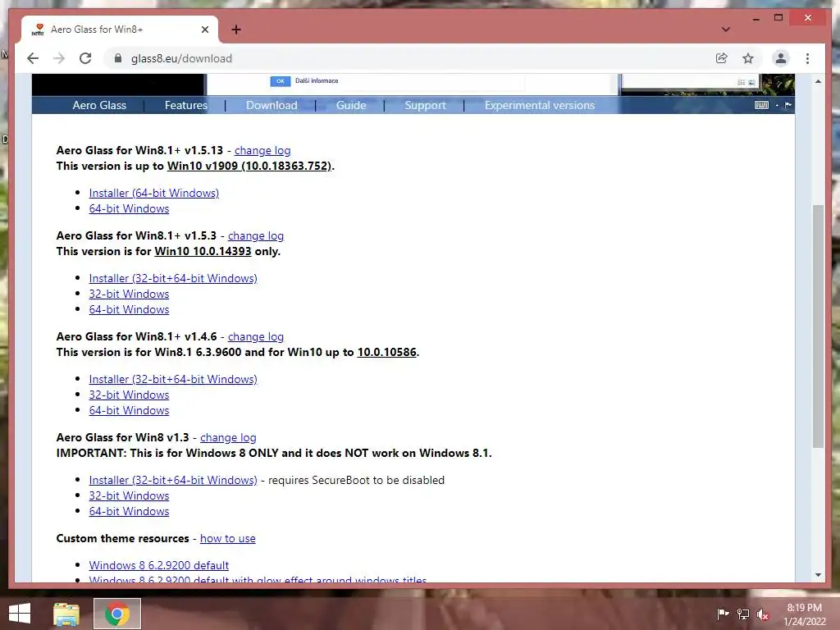
Task: Click page scrollbar thumb
Action: pyautogui.click(x=818, y=326)
